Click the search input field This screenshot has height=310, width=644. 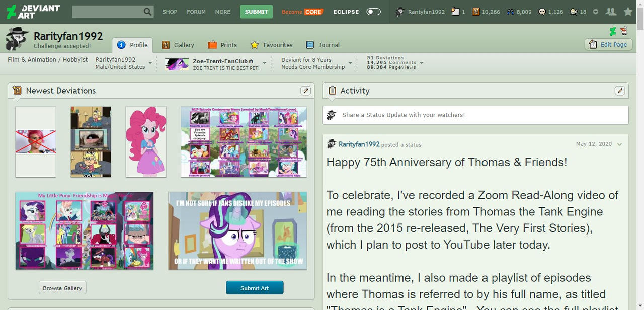click(107, 12)
